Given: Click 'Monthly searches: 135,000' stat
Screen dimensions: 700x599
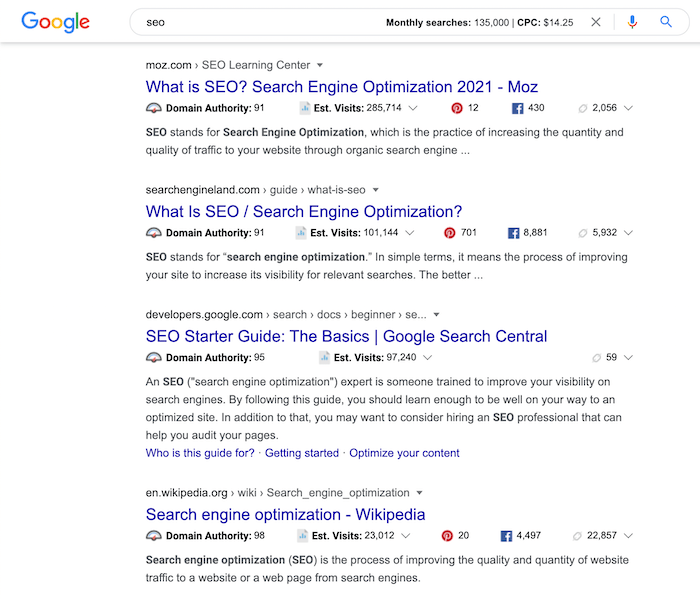Looking at the screenshot, I should (x=447, y=22).
